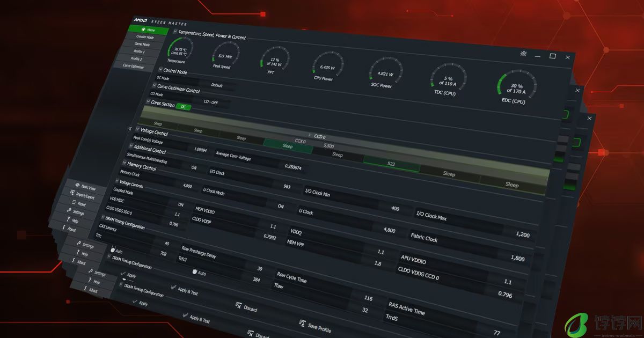Screen dimensions: 644x338
Task: Click the Peak Speed gauge
Action: pos(225,55)
